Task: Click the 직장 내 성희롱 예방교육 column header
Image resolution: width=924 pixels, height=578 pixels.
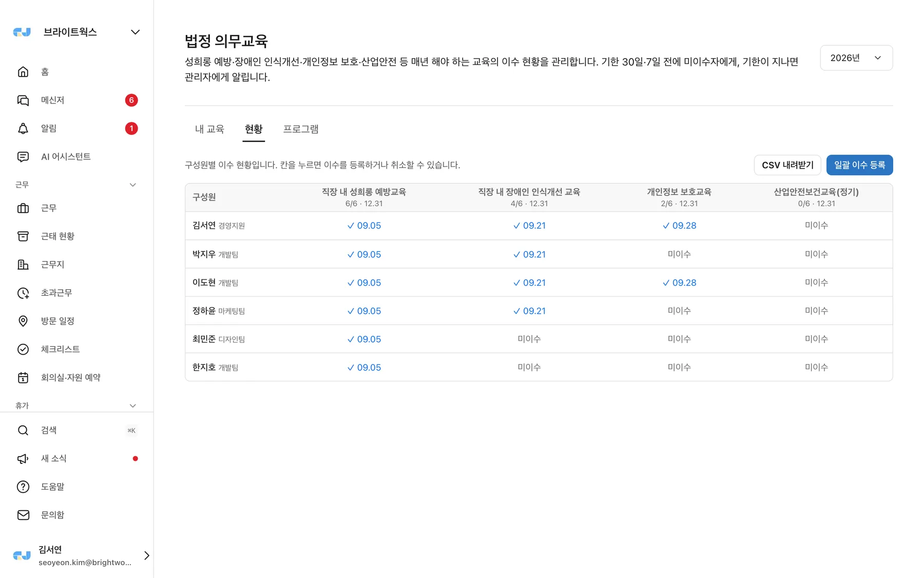Action: click(x=364, y=197)
